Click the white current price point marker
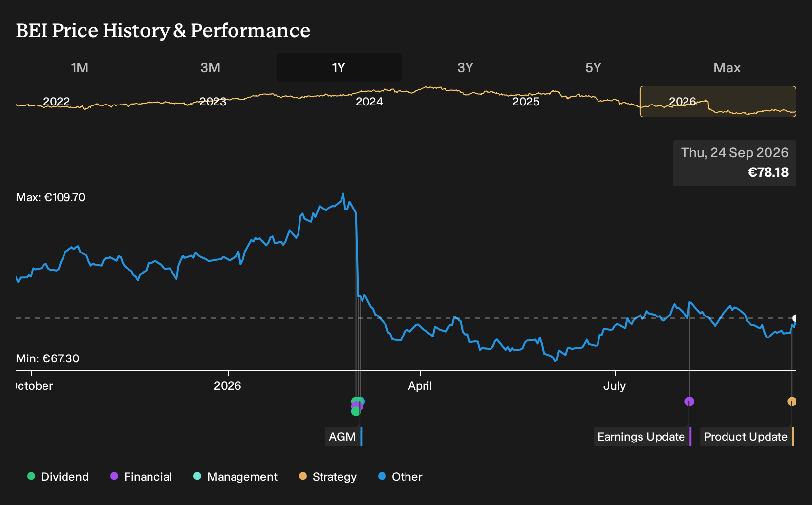 pos(795,318)
